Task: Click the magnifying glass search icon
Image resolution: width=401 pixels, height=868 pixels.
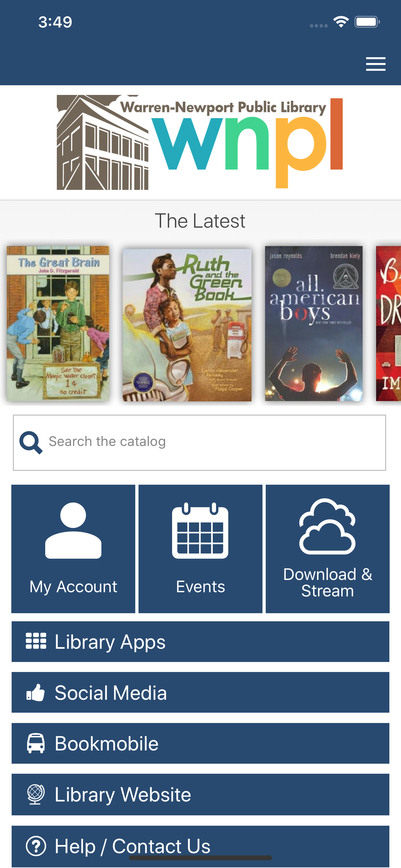Action: click(x=31, y=442)
